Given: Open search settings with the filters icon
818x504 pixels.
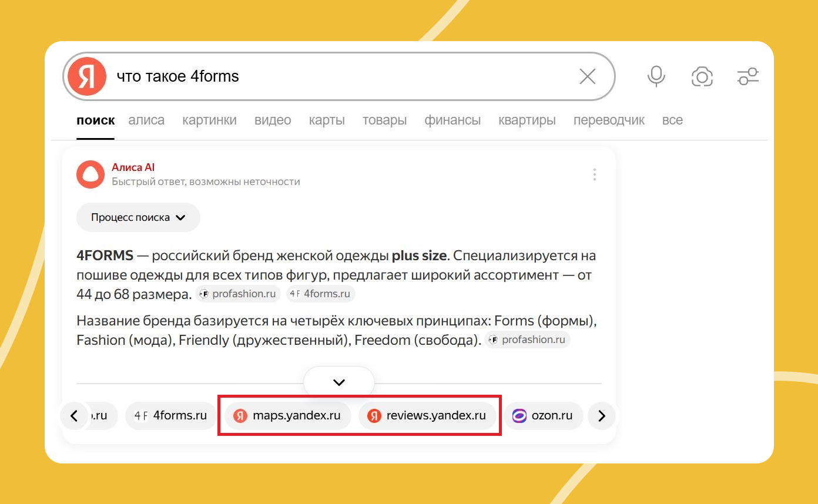Looking at the screenshot, I should 747,76.
